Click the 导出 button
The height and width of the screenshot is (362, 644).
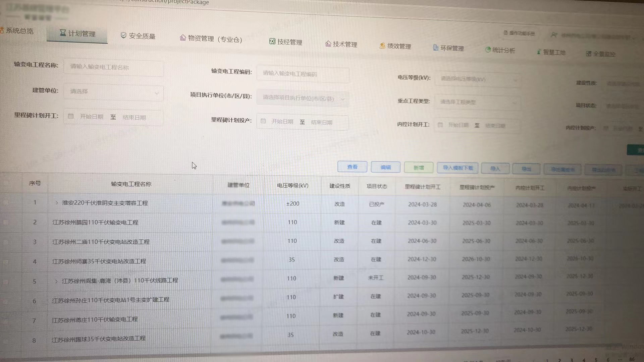click(526, 169)
